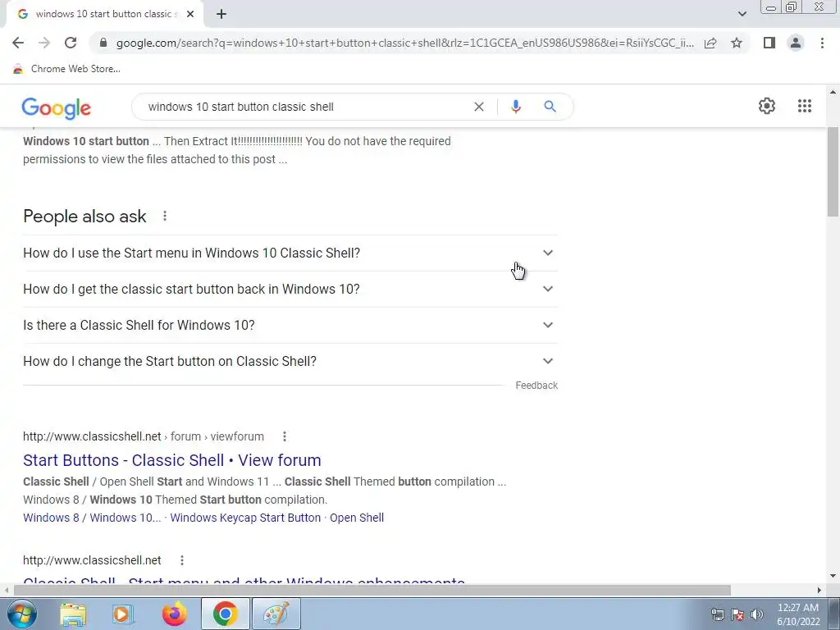Click the horizontal scrollbar thumb
Viewport: 840px width, 630px height.
(x=372, y=590)
